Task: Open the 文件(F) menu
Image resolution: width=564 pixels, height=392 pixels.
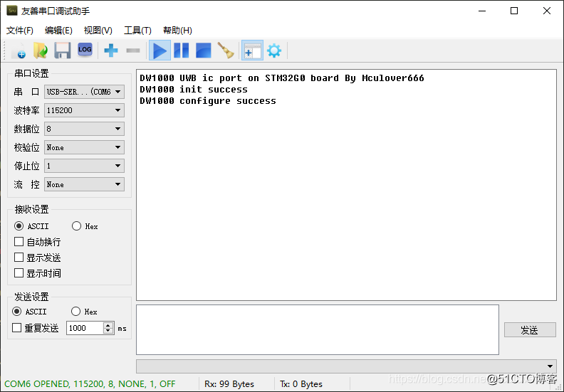Action: pyautogui.click(x=20, y=31)
